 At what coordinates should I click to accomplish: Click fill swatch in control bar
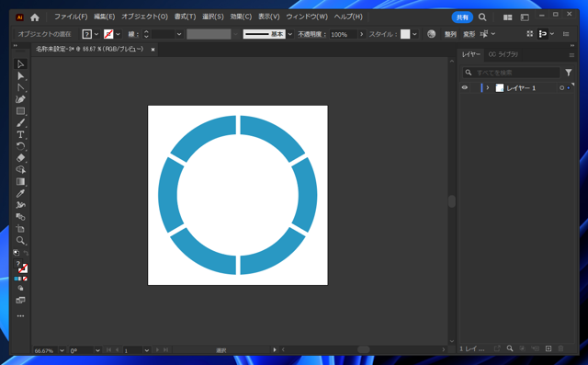[86, 34]
